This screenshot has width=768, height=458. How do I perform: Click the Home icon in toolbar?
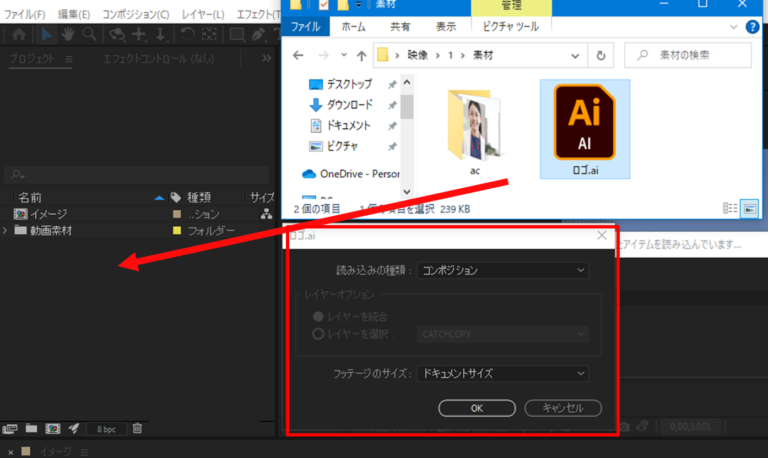click(x=19, y=35)
